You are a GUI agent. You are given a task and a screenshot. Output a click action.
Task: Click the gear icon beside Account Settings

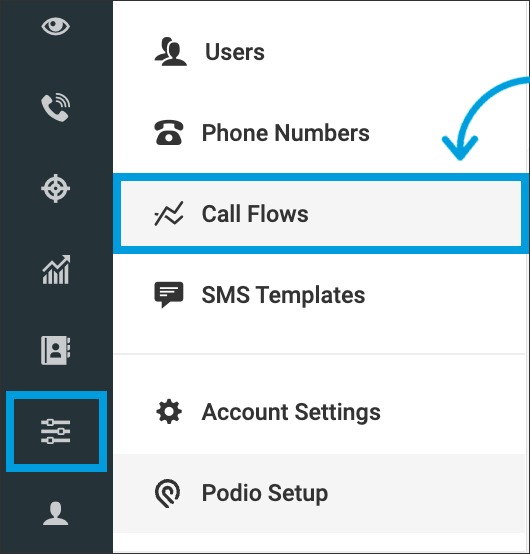coord(169,412)
